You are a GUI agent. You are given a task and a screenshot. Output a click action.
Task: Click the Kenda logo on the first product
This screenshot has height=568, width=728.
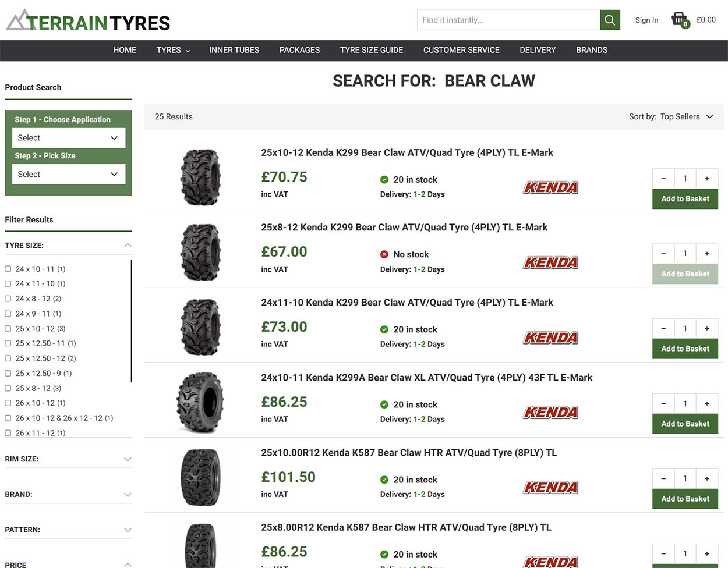(550, 187)
